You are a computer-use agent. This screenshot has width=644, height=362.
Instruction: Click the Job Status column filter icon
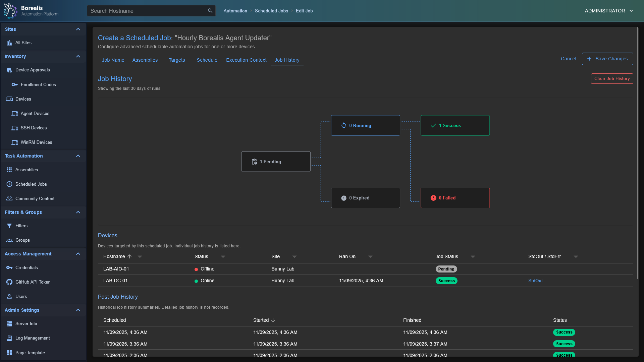tap(473, 256)
